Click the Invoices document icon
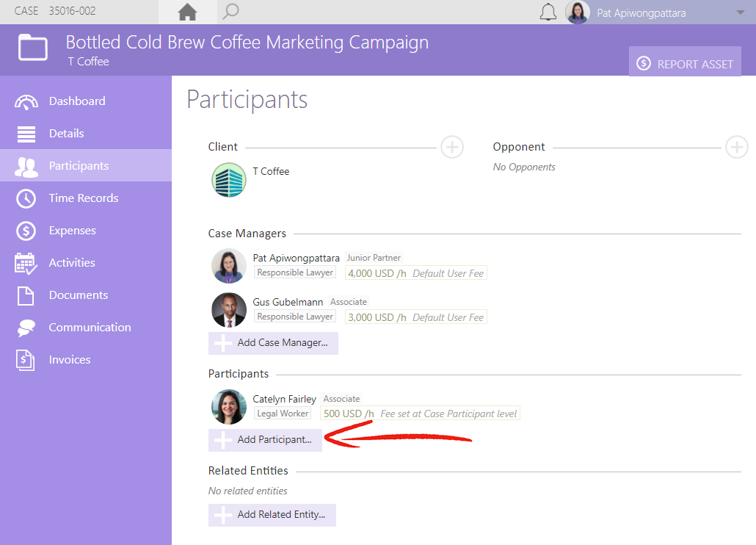The height and width of the screenshot is (545, 756). [25, 361]
